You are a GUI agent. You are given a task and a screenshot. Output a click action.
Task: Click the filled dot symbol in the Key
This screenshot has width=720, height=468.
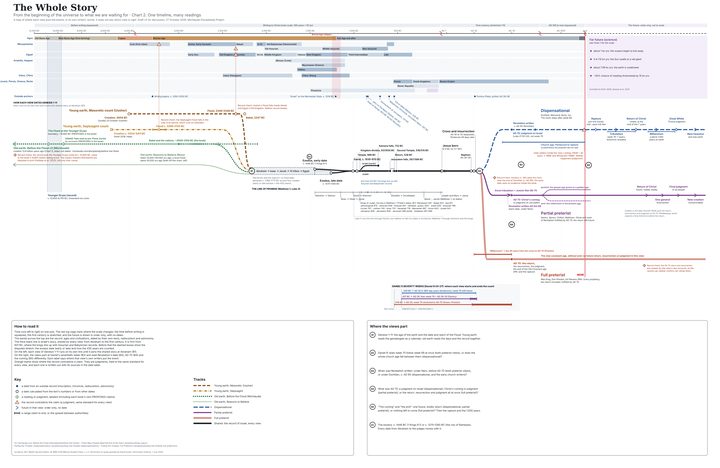coord(17,386)
